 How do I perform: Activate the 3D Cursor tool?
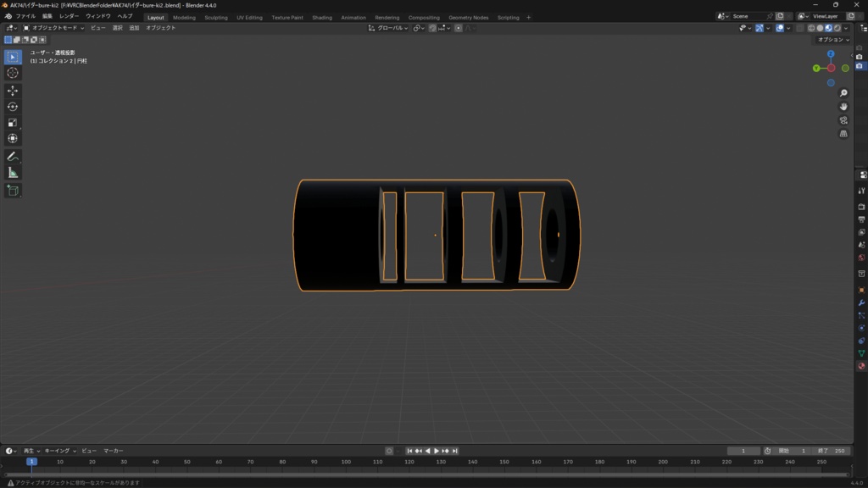click(x=13, y=73)
